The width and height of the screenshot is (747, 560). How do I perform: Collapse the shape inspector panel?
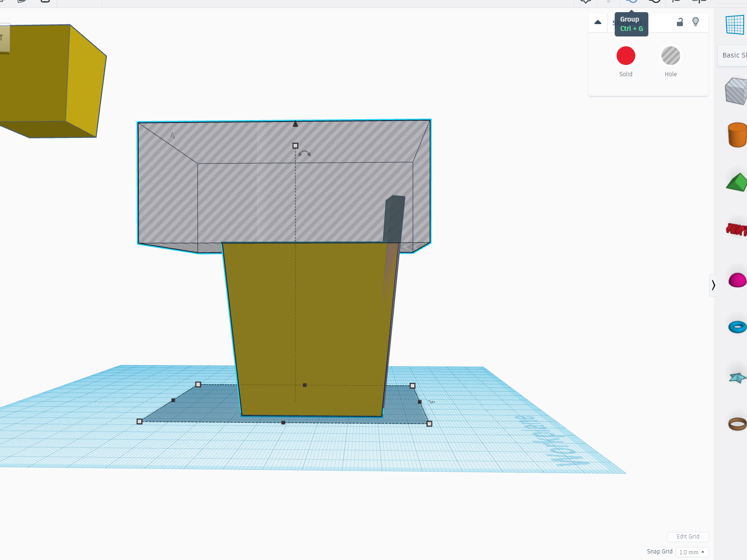point(598,22)
